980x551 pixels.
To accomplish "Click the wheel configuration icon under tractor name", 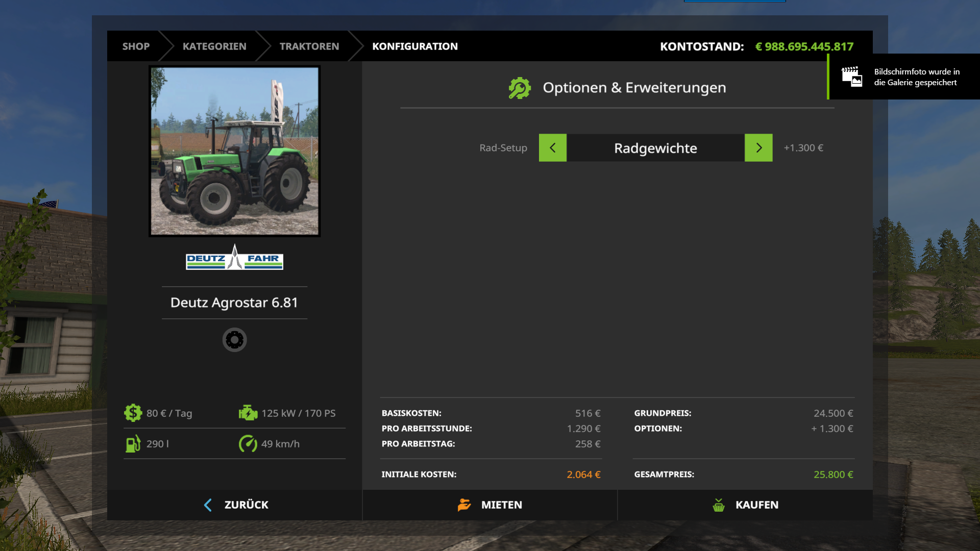I will [234, 340].
